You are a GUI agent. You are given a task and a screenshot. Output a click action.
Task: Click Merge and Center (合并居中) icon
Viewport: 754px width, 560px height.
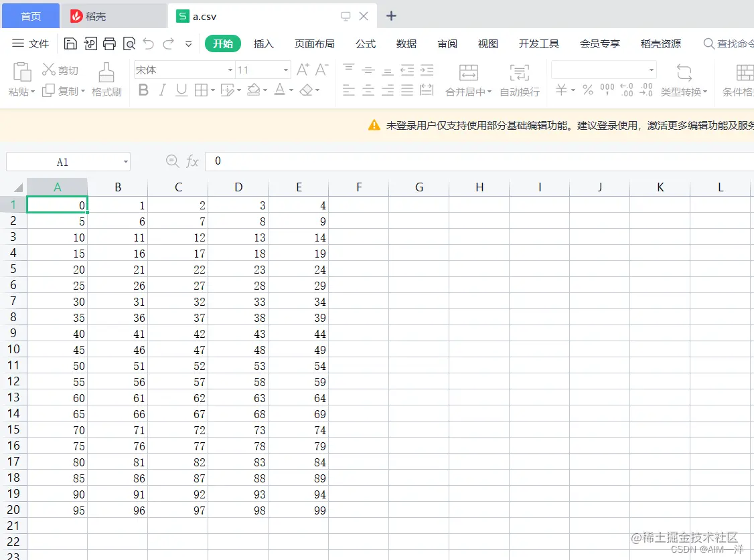tap(468, 72)
